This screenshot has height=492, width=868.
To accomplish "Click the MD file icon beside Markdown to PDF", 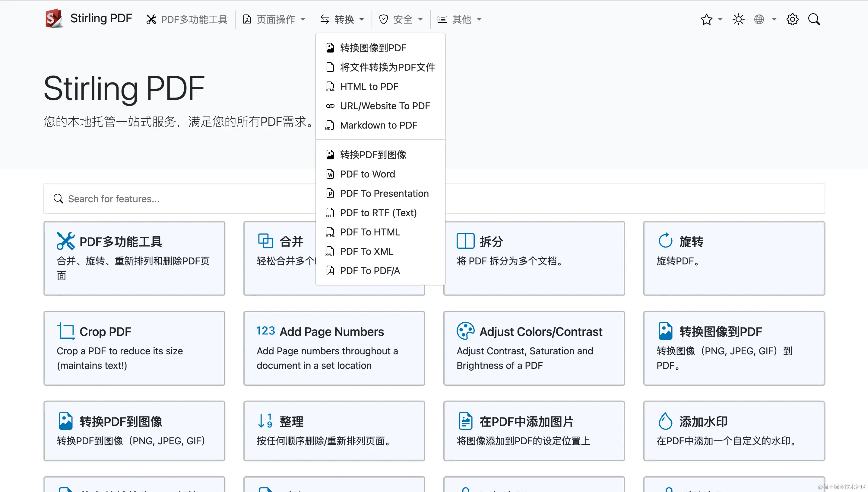I will click(x=330, y=125).
